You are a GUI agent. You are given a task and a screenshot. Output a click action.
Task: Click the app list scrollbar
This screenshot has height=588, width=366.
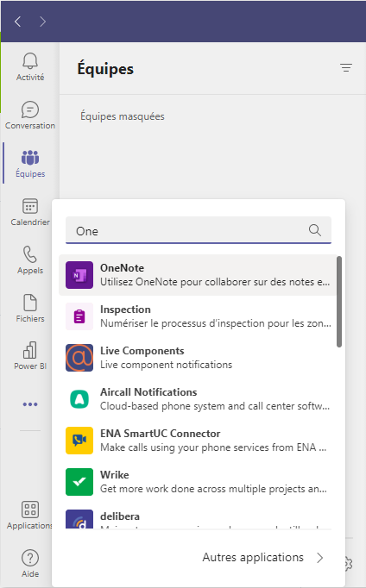pos(339,302)
